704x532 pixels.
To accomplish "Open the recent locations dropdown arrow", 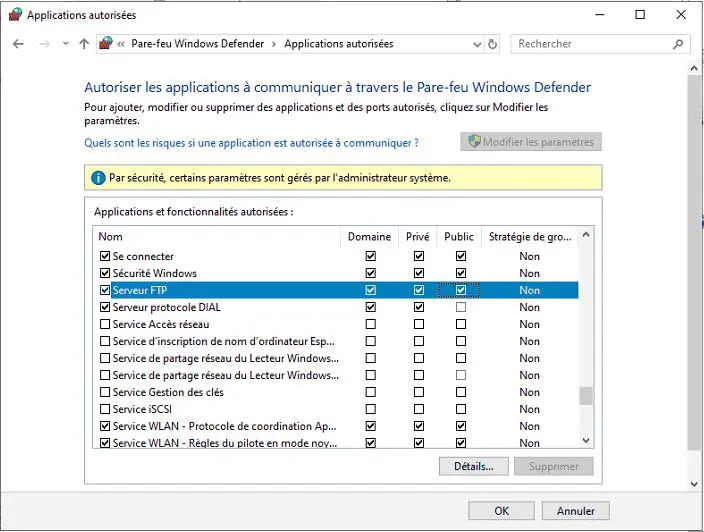I will click(65, 44).
